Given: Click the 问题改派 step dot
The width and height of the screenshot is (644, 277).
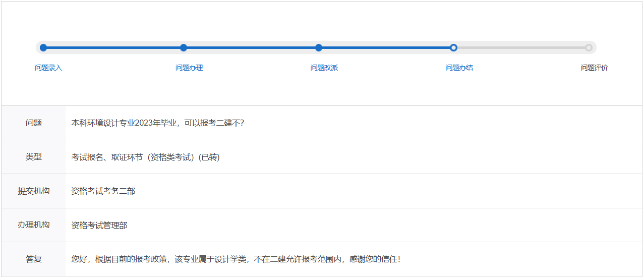Looking at the screenshot, I should click(319, 48).
